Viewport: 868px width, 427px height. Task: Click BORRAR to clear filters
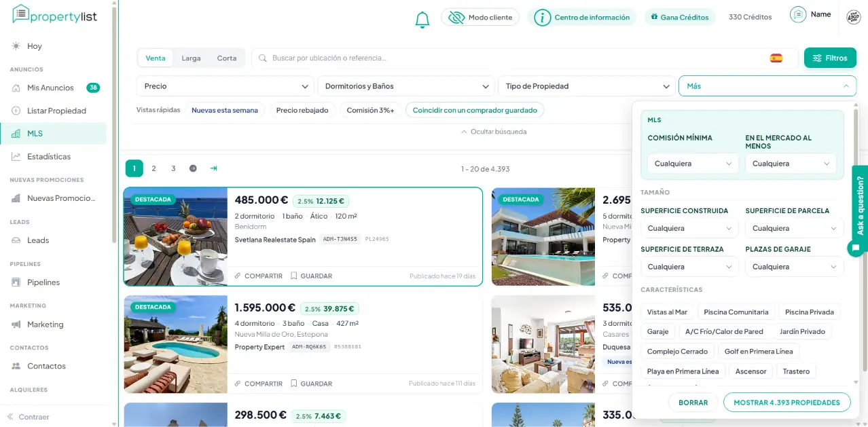[x=693, y=403]
